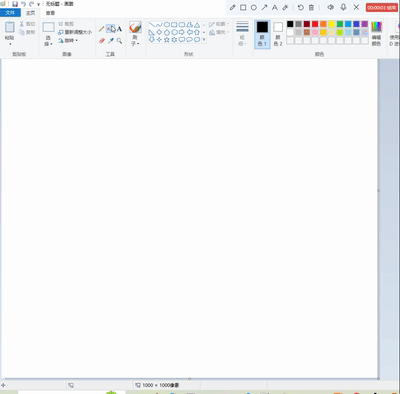Screen dimensions: 400x394
Task: Click Undo in the quick access toolbar
Action: pyautogui.click(x=23, y=4)
